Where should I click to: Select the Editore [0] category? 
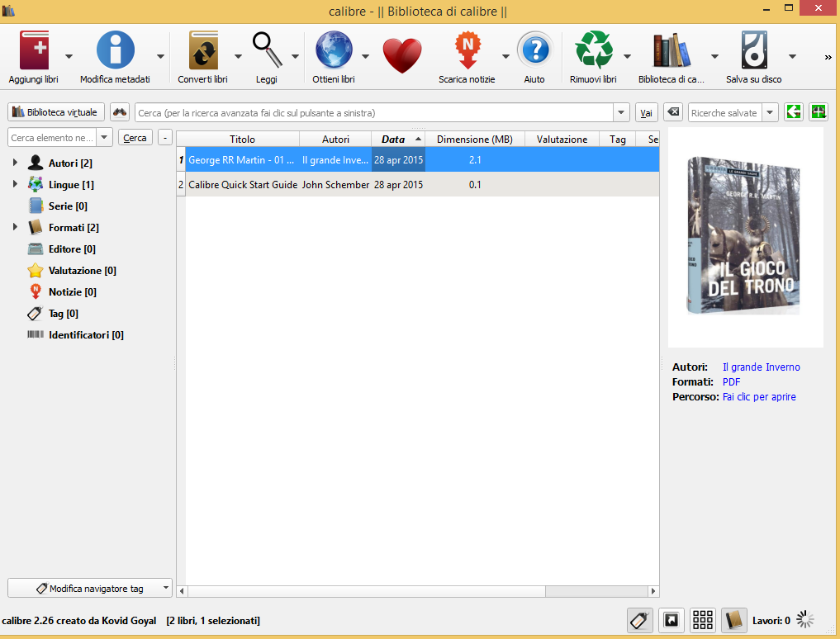(72, 248)
